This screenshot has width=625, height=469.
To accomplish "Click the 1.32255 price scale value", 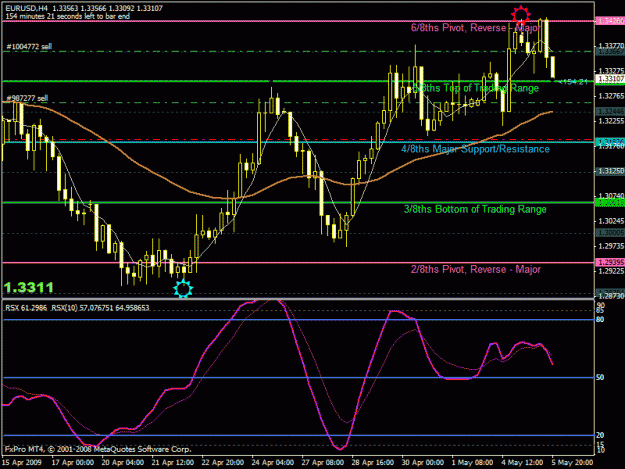I will click(x=611, y=121).
